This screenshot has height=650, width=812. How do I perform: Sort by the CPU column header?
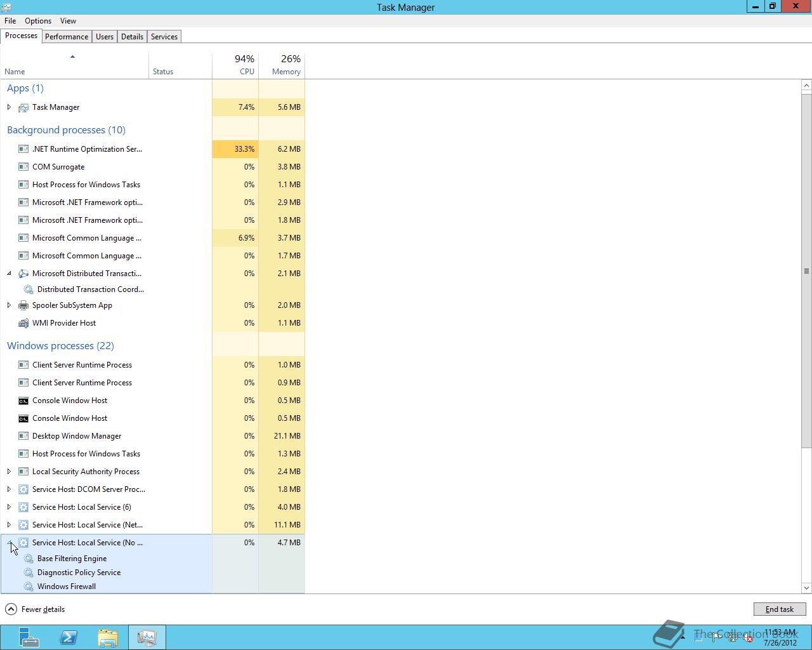point(235,65)
